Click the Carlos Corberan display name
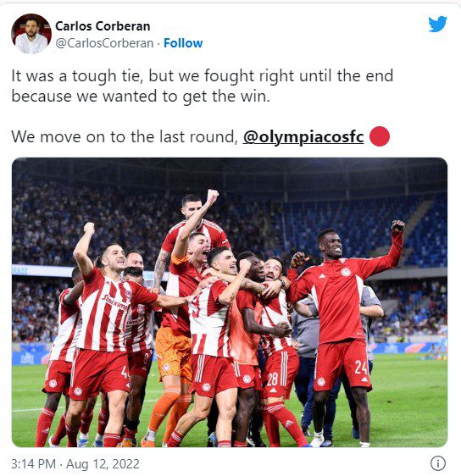Viewport: 461px width, 476px height. (103, 26)
